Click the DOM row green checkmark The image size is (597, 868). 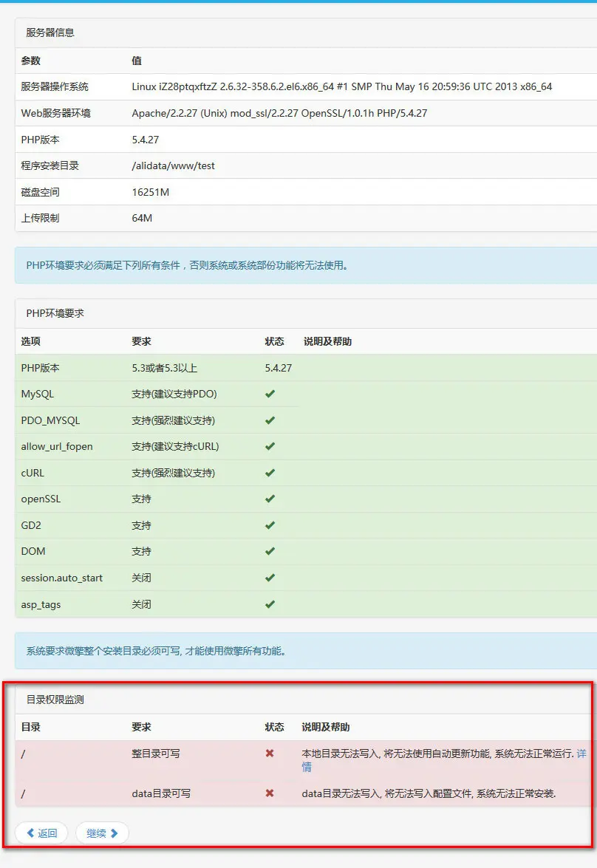pyautogui.click(x=270, y=551)
